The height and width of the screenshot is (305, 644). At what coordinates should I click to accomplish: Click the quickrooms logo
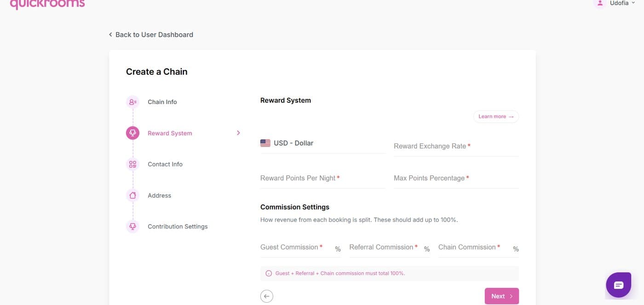coord(47,4)
